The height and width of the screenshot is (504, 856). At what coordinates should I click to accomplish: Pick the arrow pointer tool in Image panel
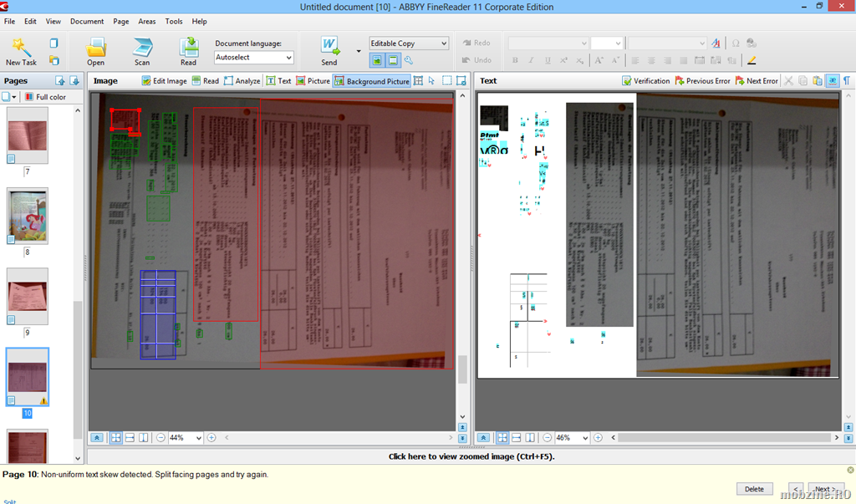pyautogui.click(x=432, y=81)
